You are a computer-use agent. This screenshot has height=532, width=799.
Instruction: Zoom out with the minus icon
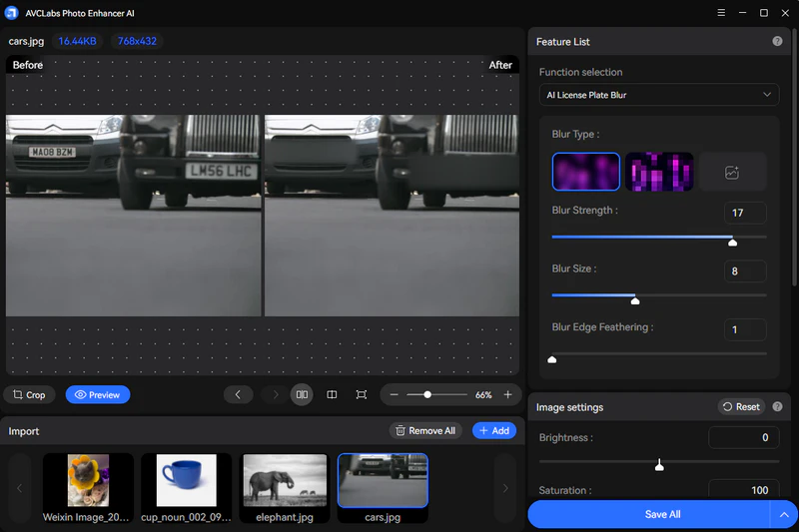click(x=394, y=394)
